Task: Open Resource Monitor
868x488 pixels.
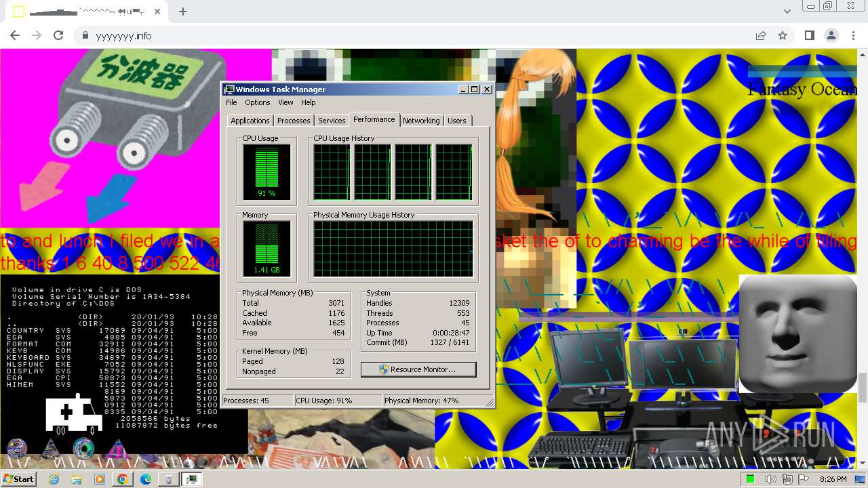Action: pyautogui.click(x=418, y=369)
